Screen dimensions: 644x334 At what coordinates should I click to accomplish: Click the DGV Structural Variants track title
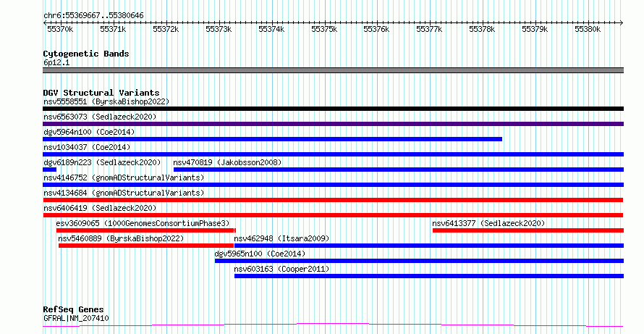101,93
